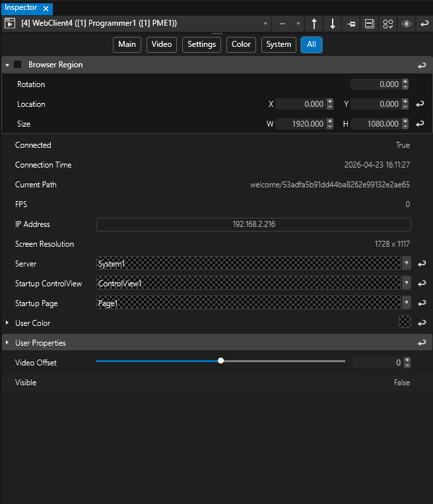The height and width of the screenshot is (504, 433).
Task: Switch to the Color tab
Action: click(x=241, y=44)
